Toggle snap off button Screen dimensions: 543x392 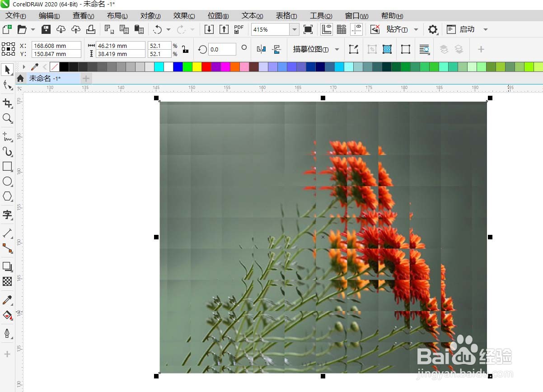pos(375,29)
